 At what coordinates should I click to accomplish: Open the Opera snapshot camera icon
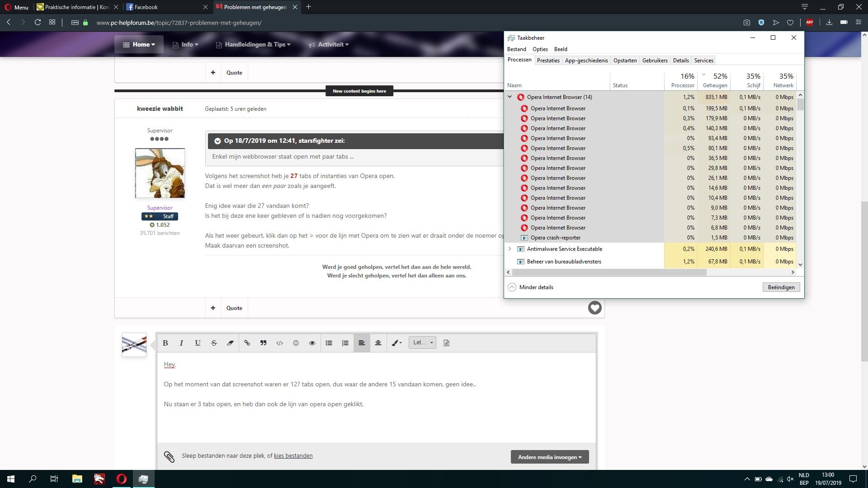pos(746,23)
